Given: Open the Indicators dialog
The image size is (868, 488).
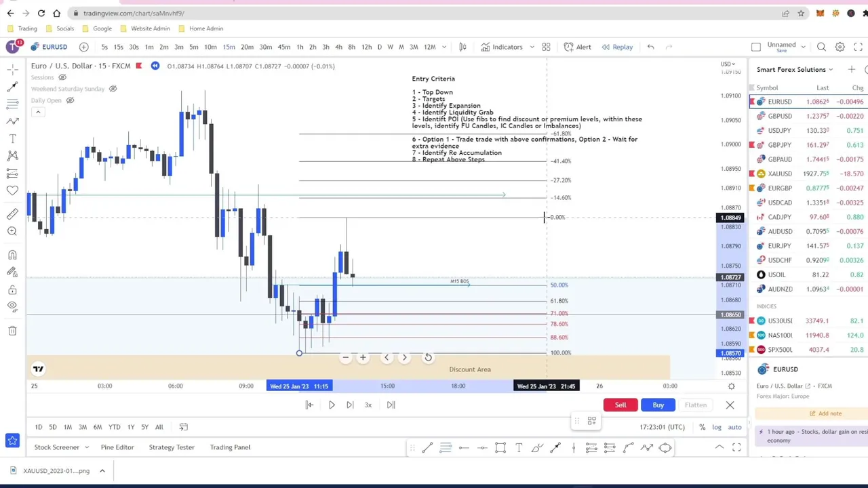Looking at the screenshot, I should tap(502, 47).
